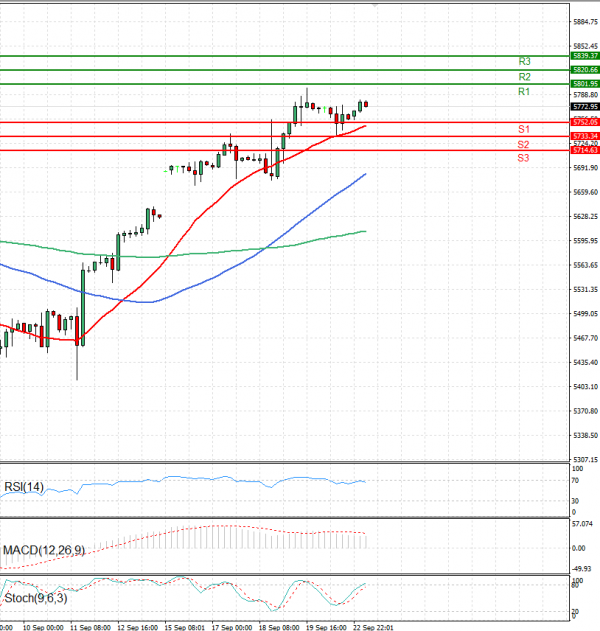Image resolution: width=600 pixels, height=631 pixels.
Task: Select the 5733.34 support price tag
Action: 586,136
